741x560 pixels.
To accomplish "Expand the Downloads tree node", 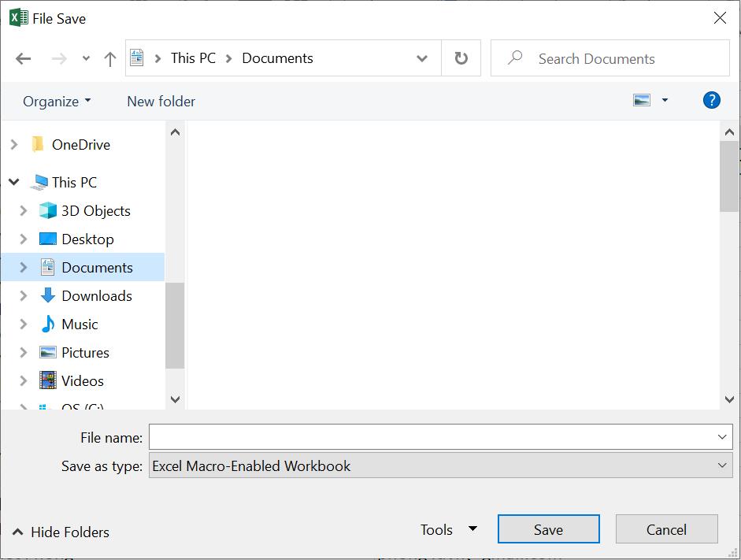I will 23,296.
